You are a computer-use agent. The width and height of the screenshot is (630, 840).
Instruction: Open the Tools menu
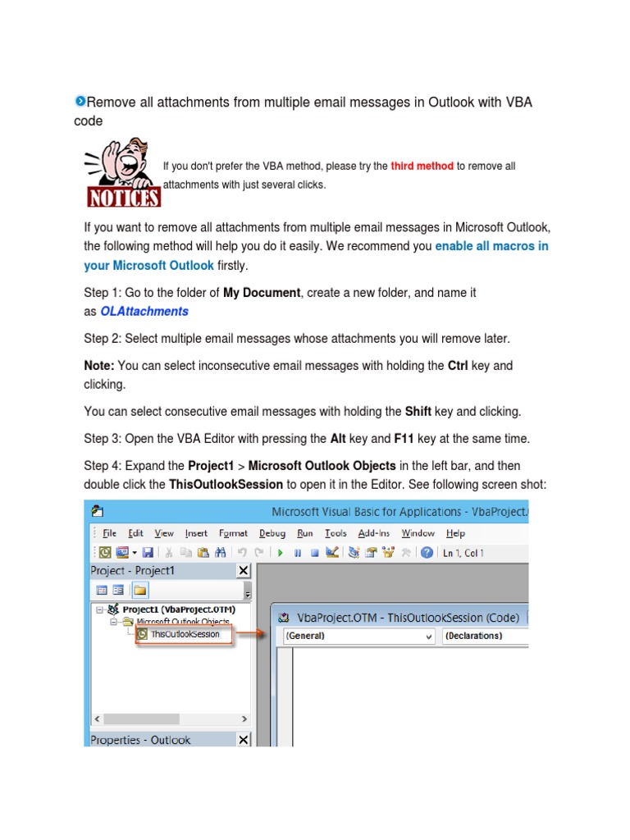coord(336,533)
